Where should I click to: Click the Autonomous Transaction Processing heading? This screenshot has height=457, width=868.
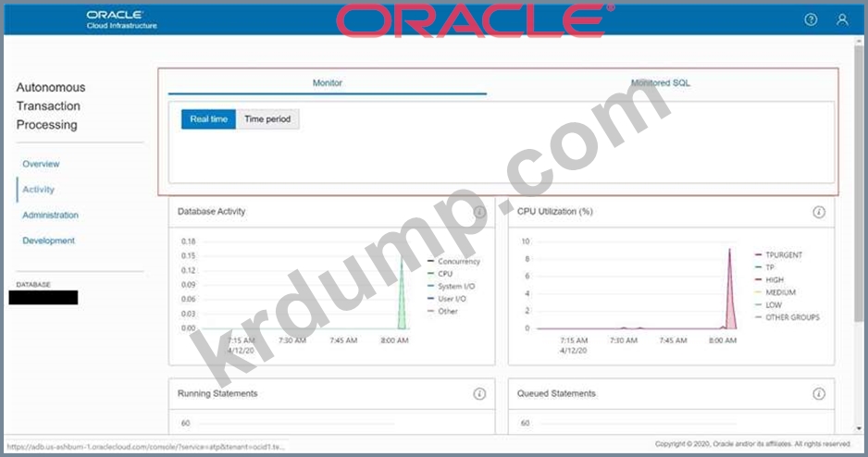(51, 105)
